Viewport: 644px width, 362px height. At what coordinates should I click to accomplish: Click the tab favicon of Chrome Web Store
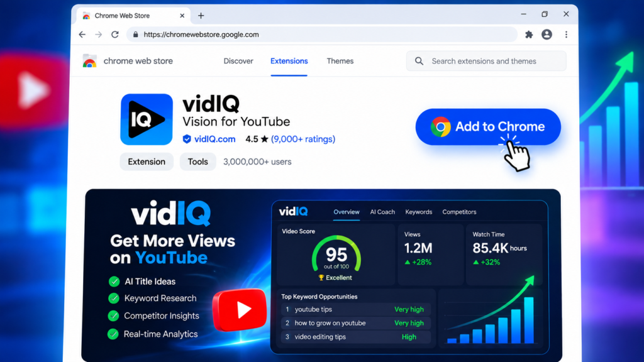pyautogui.click(x=86, y=16)
